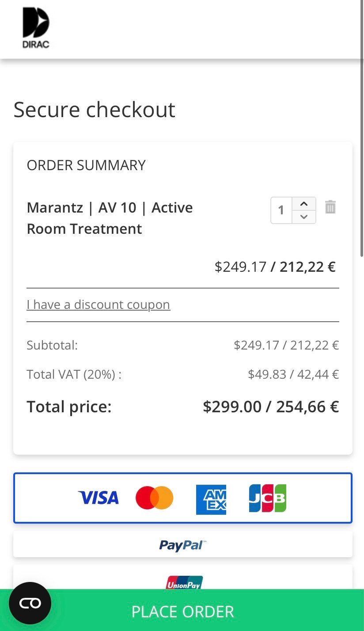The height and width of the screenshot is (631, 364).
Task: Click the Secure checkout heading
Action: point(95,110)
